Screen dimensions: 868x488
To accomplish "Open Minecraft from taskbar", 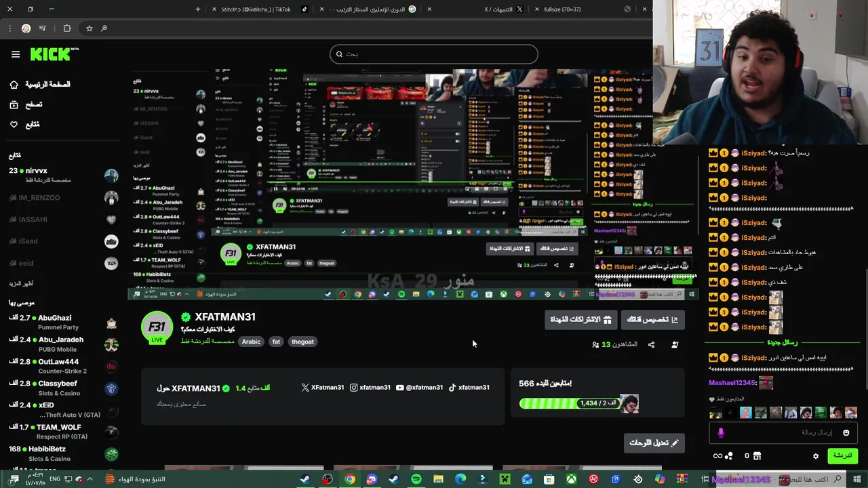I will pos(505,479).
